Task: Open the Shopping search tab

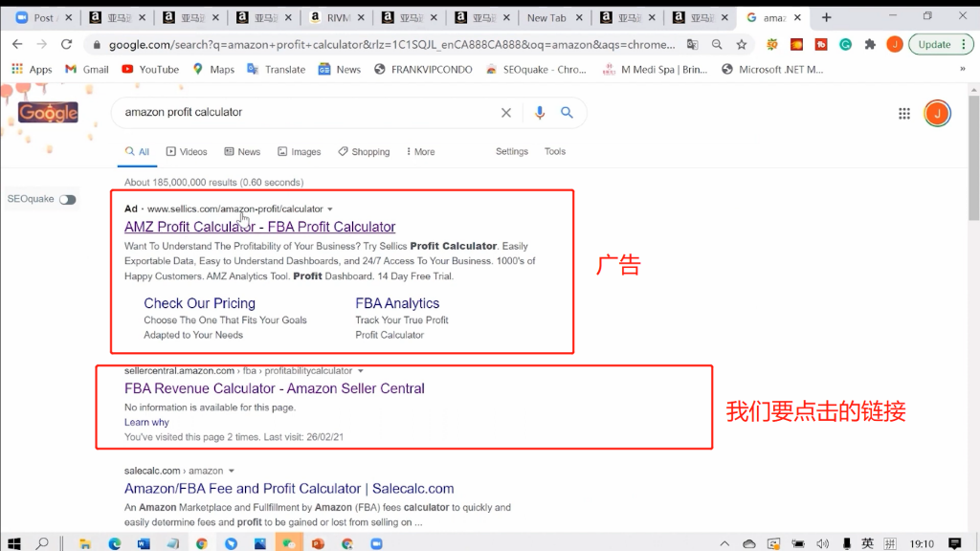Action: (364, 151)
